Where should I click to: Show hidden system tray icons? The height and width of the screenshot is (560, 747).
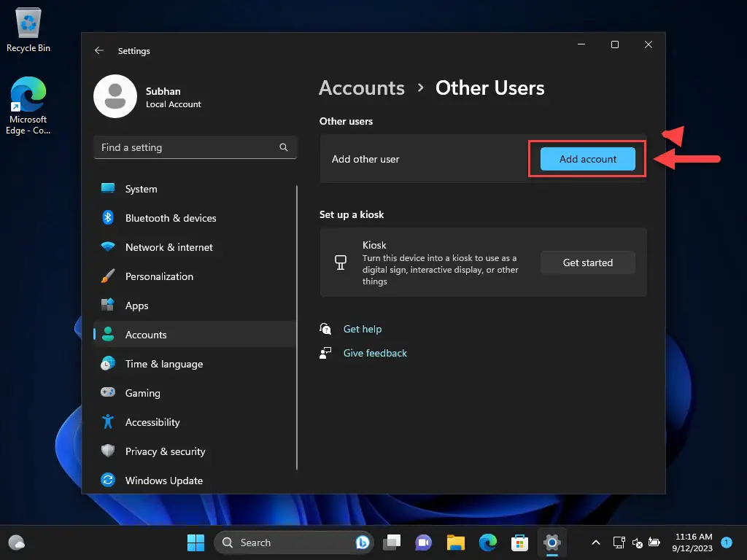click(595, 542)
